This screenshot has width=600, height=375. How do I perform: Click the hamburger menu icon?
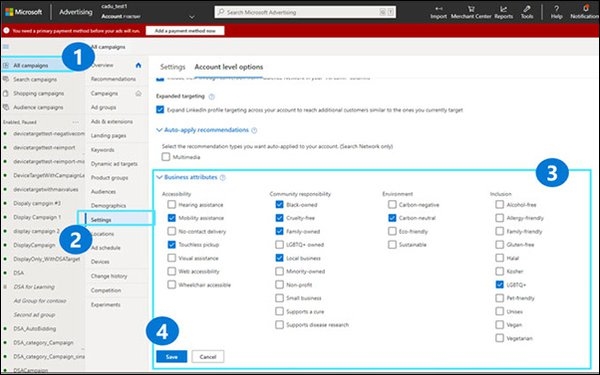6,47
